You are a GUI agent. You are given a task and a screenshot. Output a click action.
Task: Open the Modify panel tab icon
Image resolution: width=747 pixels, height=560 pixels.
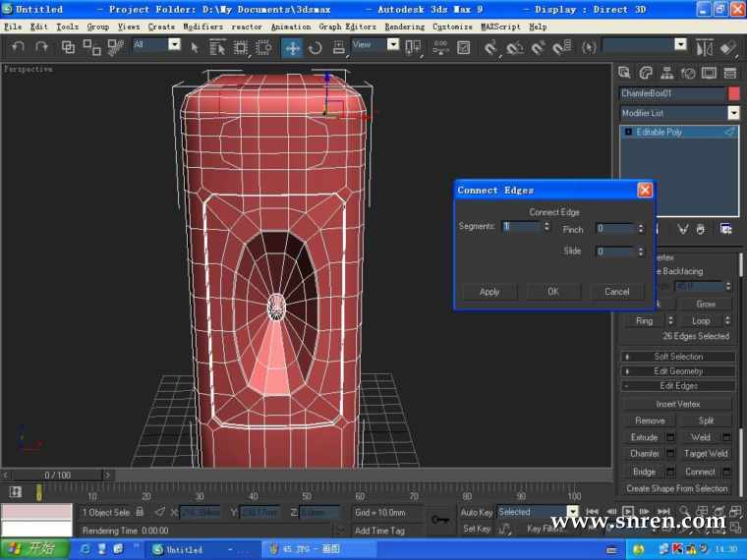pyautogui.click(x=646, y=73)
